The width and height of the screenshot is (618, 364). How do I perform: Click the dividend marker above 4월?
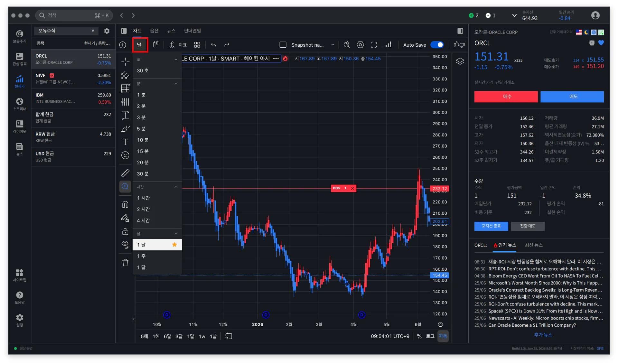[x=361, y=315]
